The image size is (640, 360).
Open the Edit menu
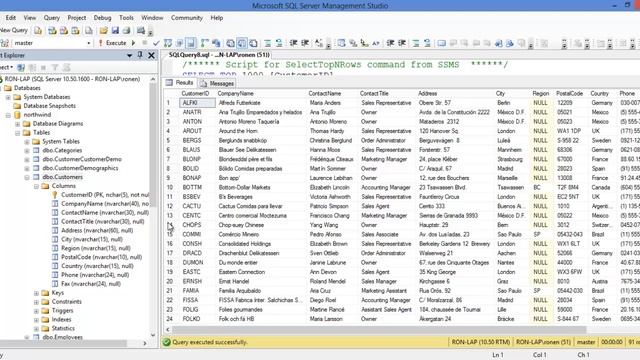pyautogui.click(x=11, y=18)
